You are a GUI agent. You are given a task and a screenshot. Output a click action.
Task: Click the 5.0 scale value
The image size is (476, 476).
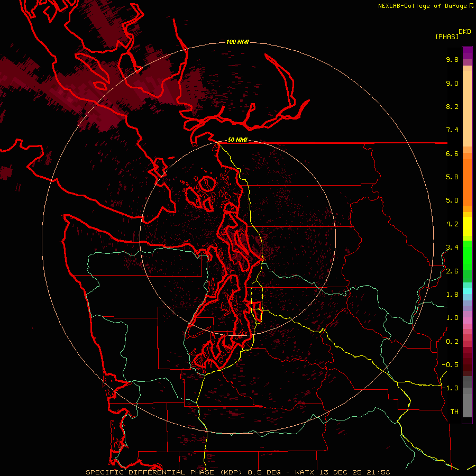452,200
